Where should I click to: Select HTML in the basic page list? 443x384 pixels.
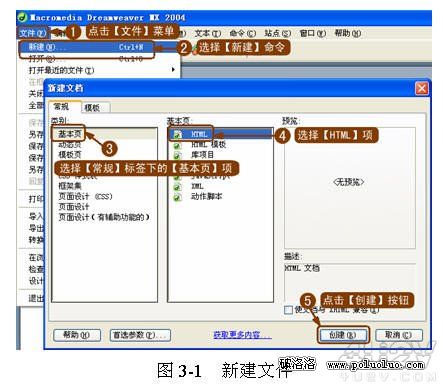pos(199,134)
